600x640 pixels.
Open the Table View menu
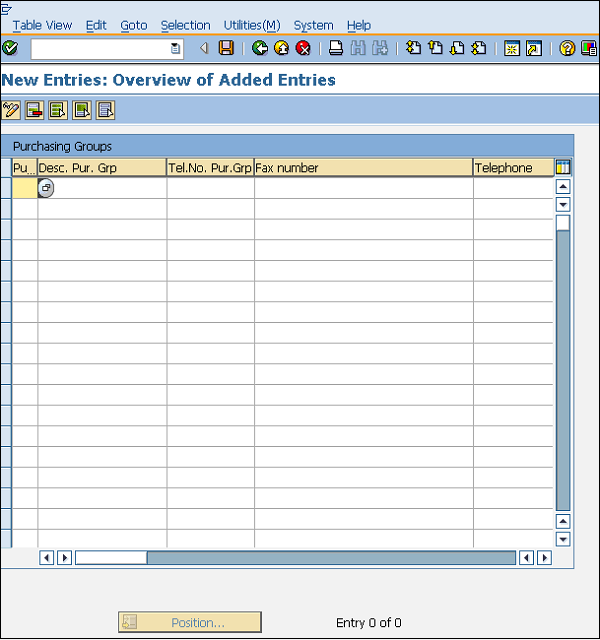click(42, 25)
